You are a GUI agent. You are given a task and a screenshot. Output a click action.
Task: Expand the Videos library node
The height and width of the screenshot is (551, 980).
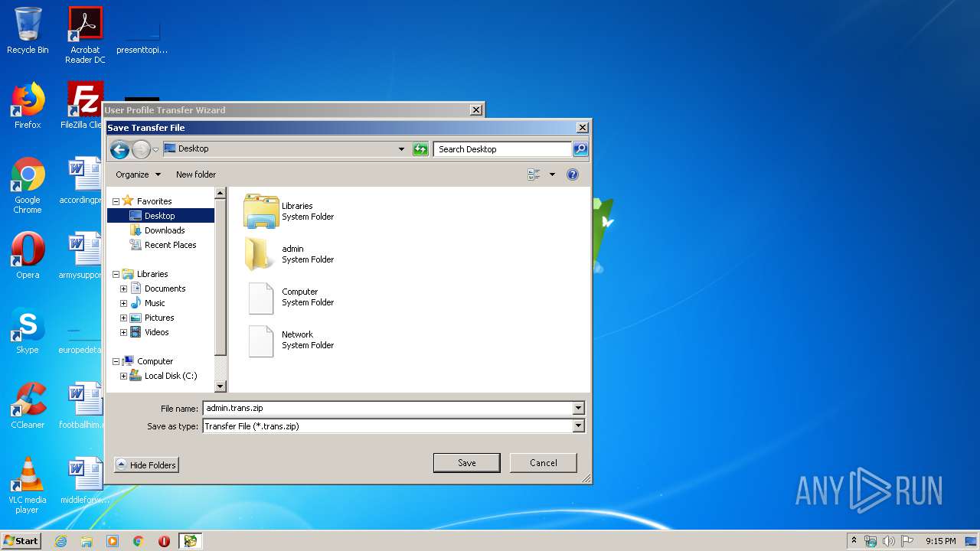pos(124,333)
